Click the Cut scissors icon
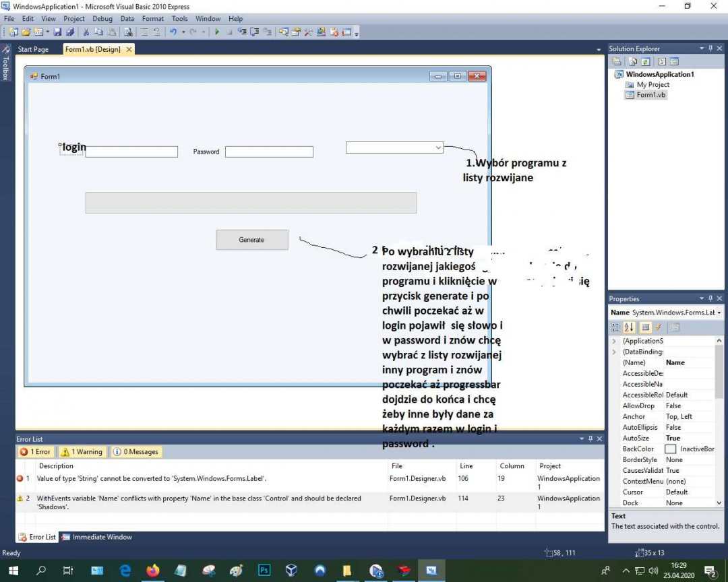 (86, 32)
